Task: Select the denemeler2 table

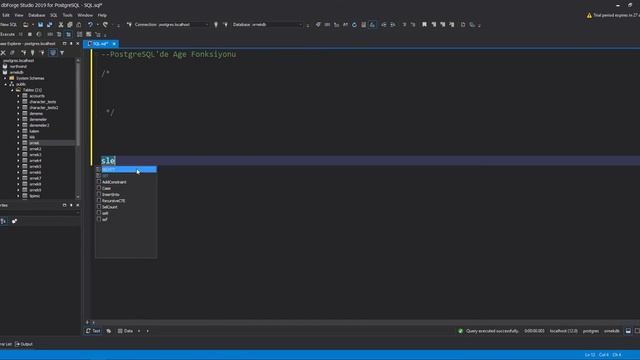Action: 39,125
